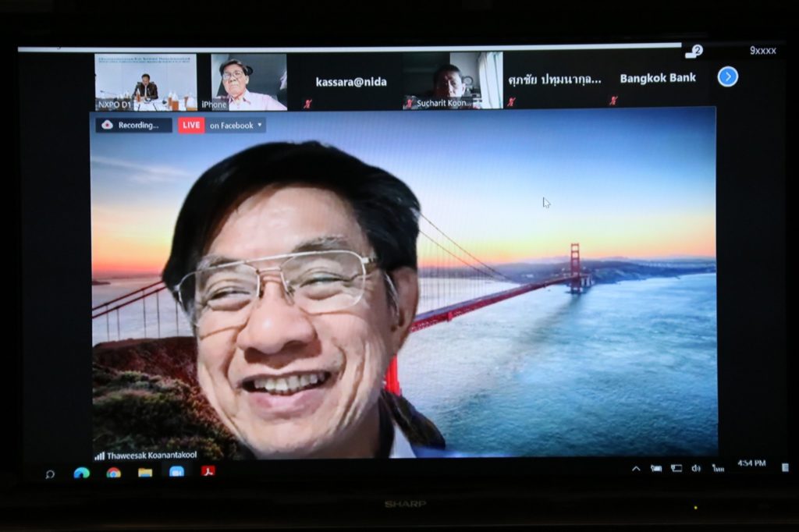Click muted mic icon on Bangkok Bank tile
The height and width of the screenshot is (532, 799).
[x=613, y=101]
